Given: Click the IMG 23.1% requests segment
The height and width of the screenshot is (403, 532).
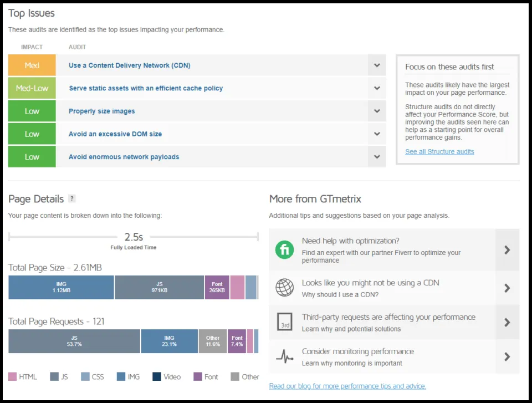Looking at the screenshot, I should click(170, 341).
